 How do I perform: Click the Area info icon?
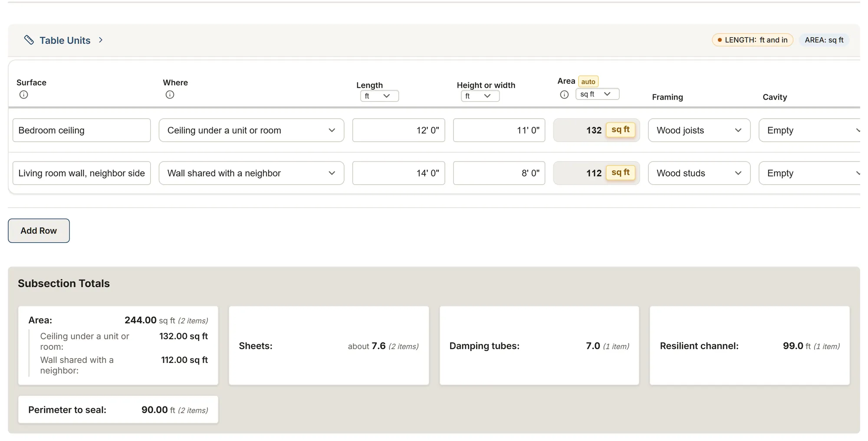564,95
